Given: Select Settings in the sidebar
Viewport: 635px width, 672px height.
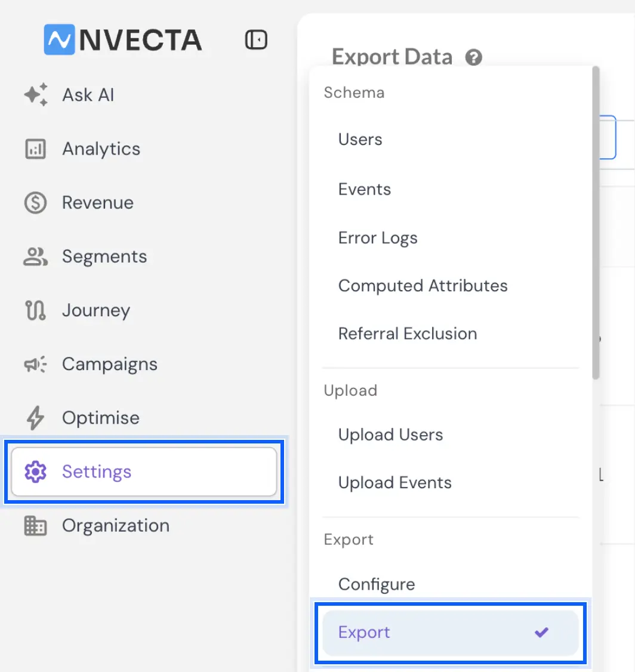Looking at the screenshot, I should coord(144,472).
